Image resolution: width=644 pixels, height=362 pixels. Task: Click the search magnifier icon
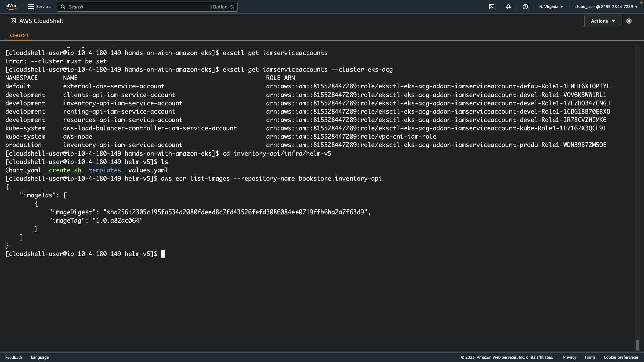[63, 7]
